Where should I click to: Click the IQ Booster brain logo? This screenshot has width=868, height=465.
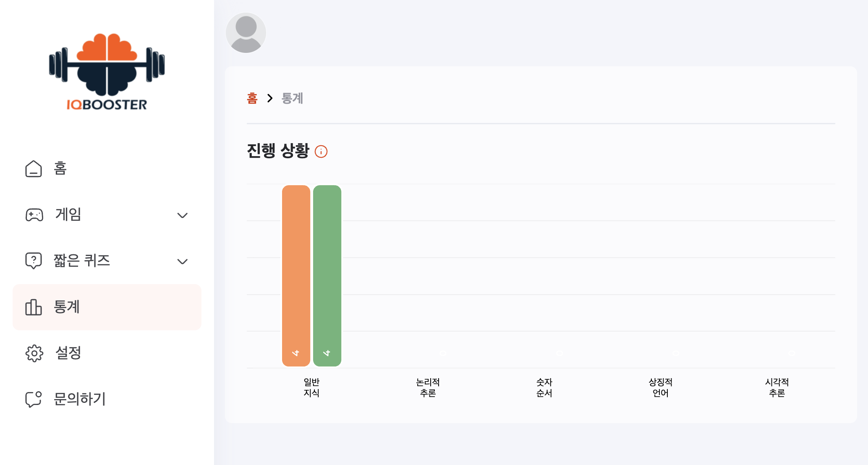(x=107, y=71)
